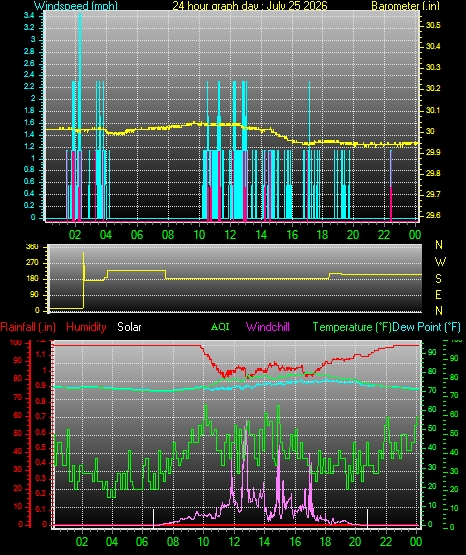This screenshot has height=555, width=466.
Task: Click the 30.4 barometer scale value
Action: (433, 46)
